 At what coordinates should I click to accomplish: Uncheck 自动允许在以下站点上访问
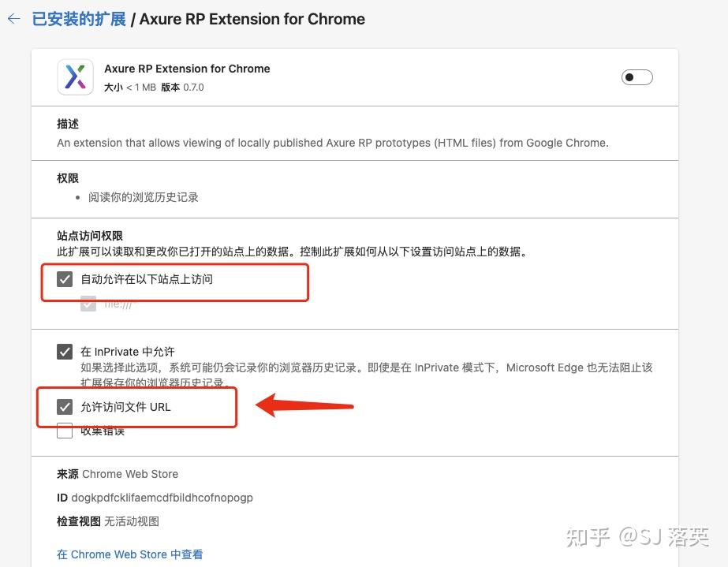tap(64, 278)
